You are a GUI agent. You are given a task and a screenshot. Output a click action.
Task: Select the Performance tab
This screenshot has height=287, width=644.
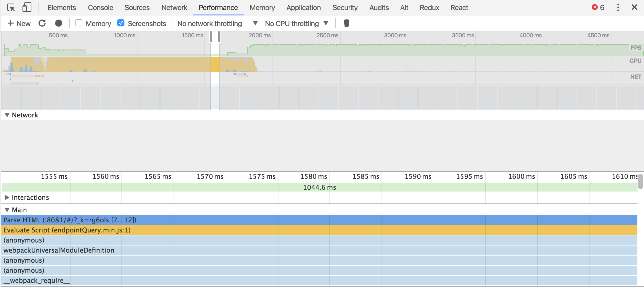[x=218, y=8]
